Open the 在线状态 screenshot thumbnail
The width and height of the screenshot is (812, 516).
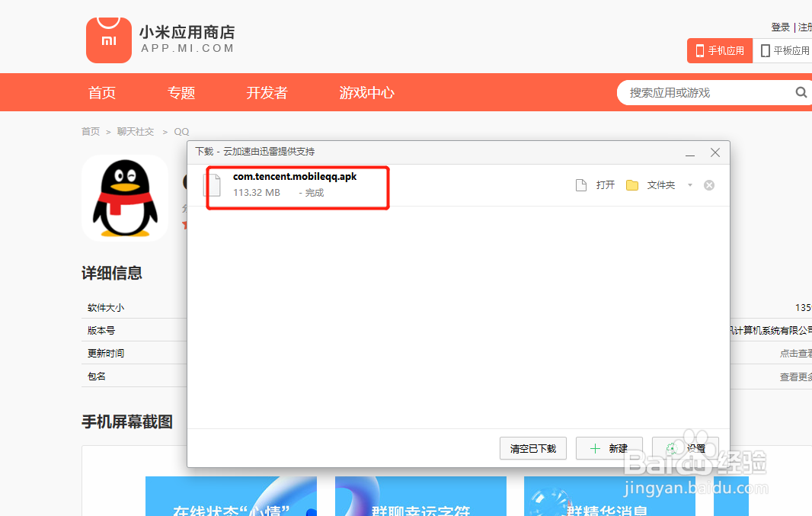click(231, 496)
